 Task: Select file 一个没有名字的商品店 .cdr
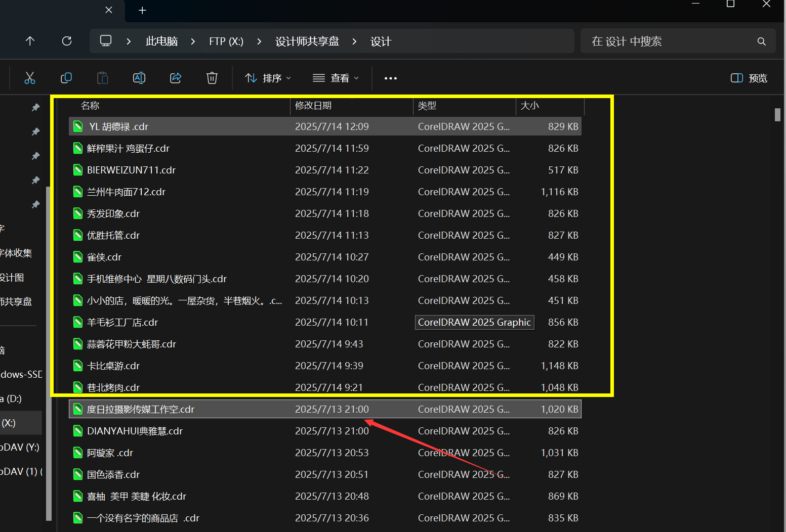325,518
